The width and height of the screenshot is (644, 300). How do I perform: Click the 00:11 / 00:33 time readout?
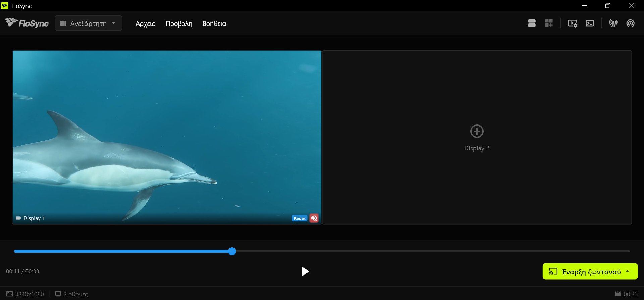(22, 271)
